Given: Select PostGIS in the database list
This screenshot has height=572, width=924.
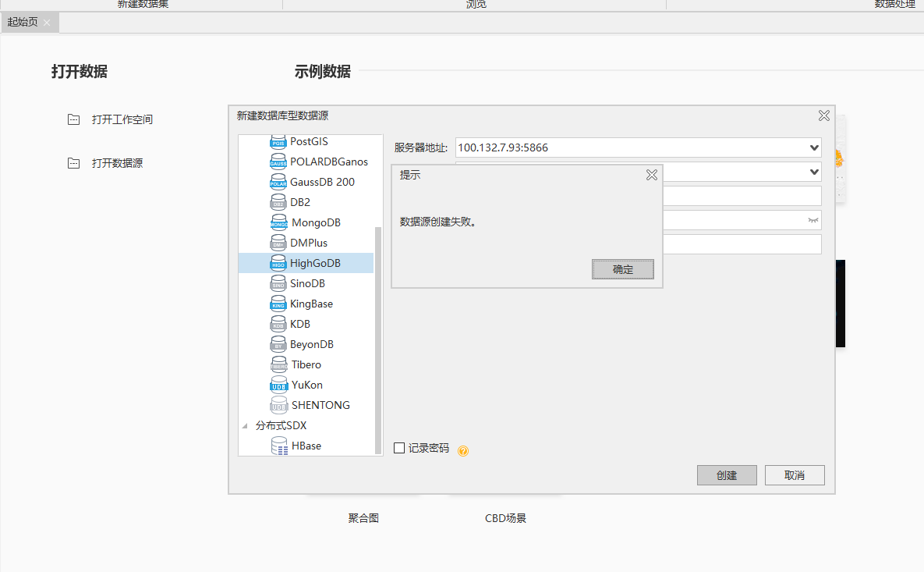Looking at the screenshot, I should (x=309, y=141).
